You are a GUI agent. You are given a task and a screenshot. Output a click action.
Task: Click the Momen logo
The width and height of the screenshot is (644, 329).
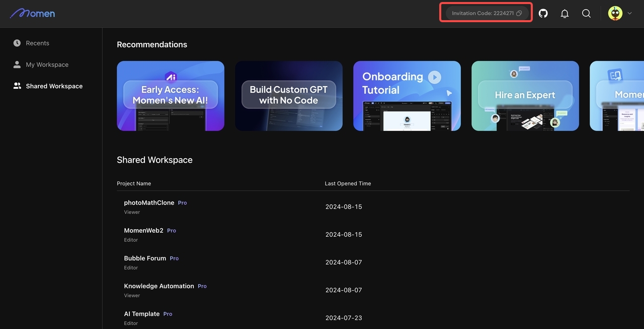coord(32,13)
